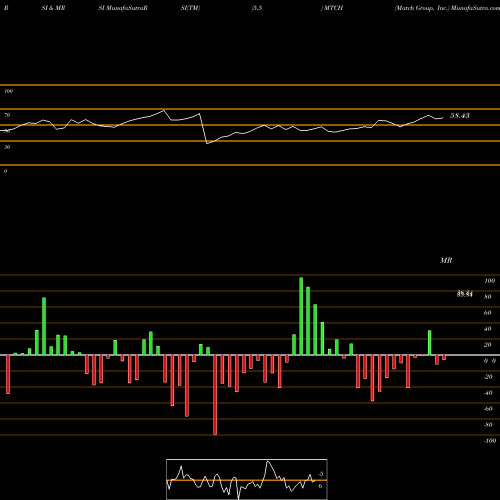The image size is (500, 500).
Task: Click the Match Group, Inc. MunafaSutra.com header text
Action: click(447, 8)
